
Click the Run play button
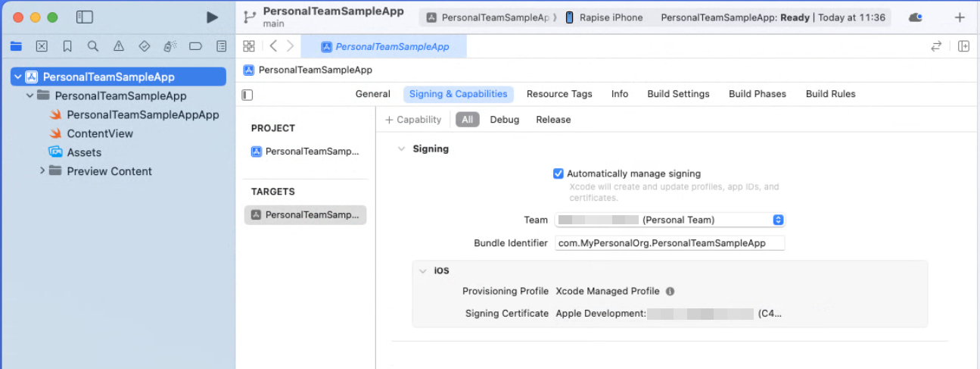(x=212, y=17)
